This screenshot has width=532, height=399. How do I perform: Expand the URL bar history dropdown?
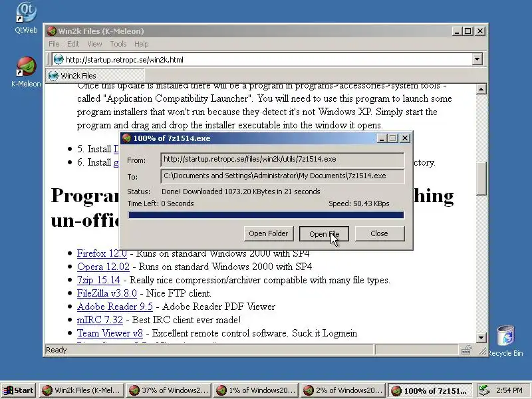477,59
